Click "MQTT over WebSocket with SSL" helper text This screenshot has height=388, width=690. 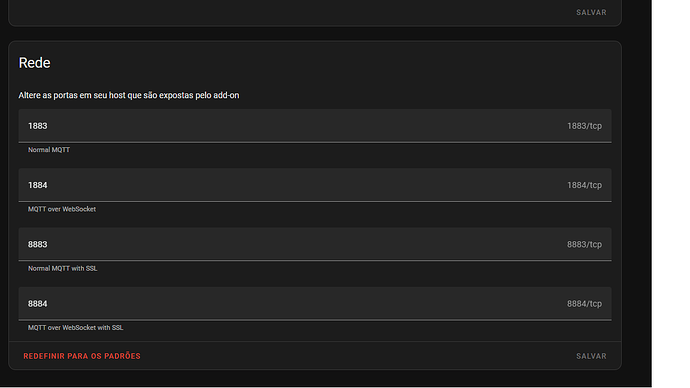[x=75, y=328]
